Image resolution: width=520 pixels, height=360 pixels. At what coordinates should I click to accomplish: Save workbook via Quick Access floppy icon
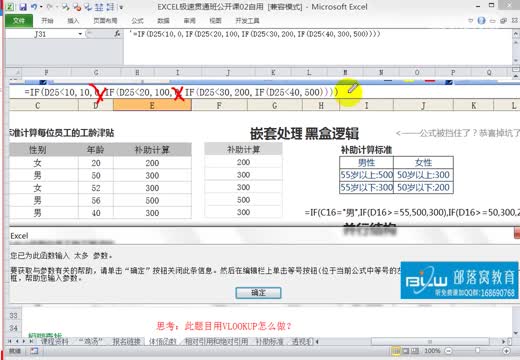(23, 7)
